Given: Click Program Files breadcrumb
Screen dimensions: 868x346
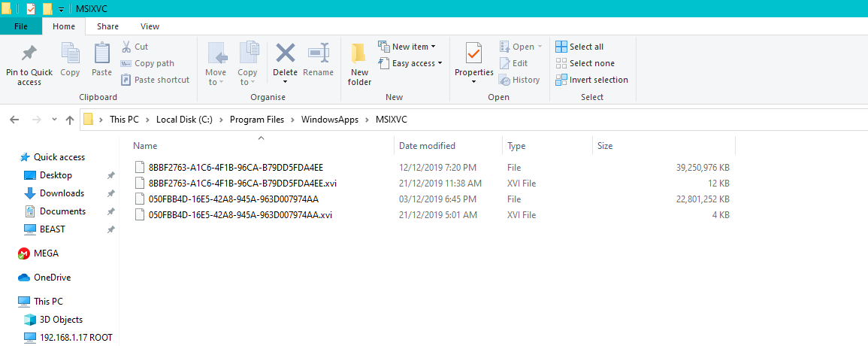Looking at the screenshot, I should 257,119.
